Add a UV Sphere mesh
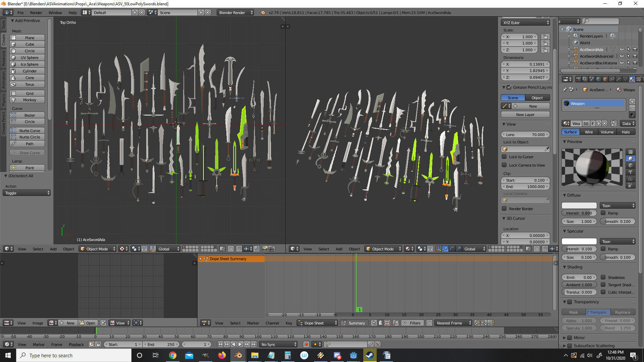Viewport: 644px width, 362px height. (27, 58)
